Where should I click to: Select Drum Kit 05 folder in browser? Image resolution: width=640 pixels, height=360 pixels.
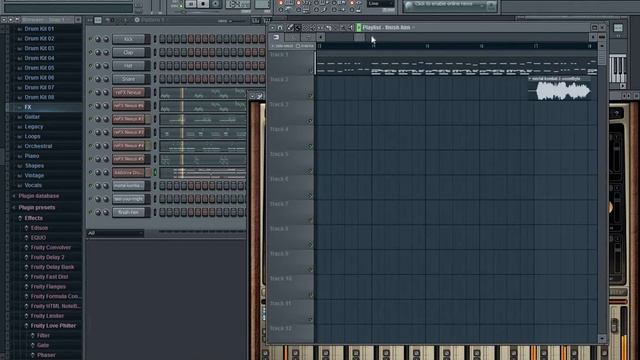tap(39, 68)
